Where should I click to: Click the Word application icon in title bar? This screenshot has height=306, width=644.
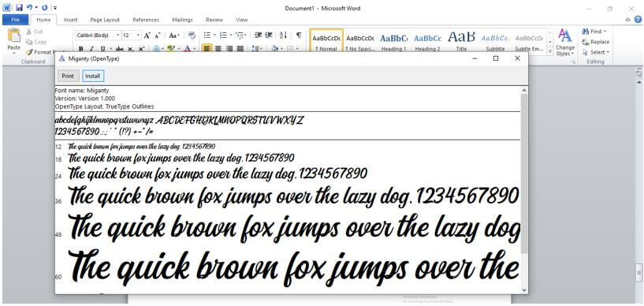pyautogui.click(x=7, y=7)
